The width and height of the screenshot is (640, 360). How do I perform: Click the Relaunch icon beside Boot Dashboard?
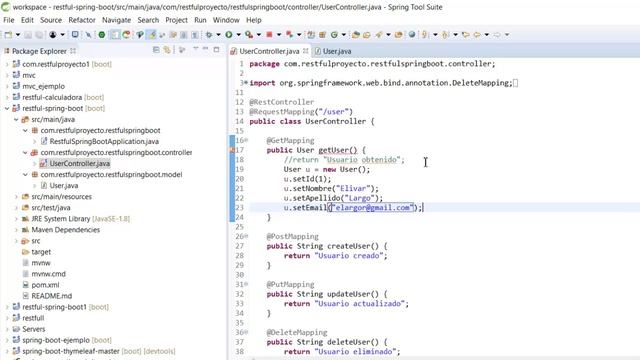click(x=126, y=35)
